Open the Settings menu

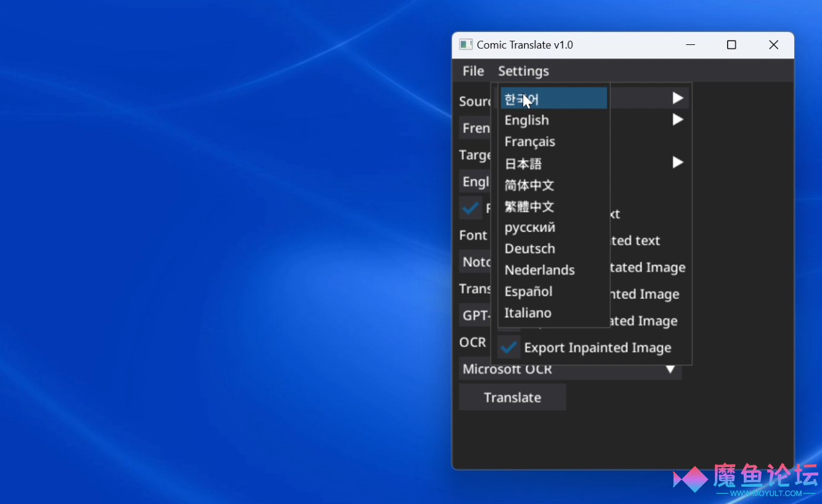tap(523, 71)
